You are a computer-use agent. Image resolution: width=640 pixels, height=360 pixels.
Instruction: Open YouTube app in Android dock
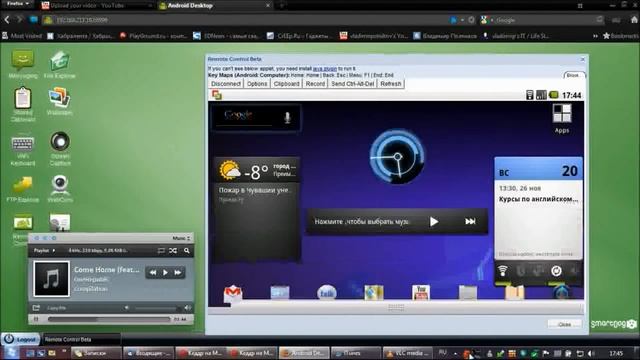click(420, 293)
